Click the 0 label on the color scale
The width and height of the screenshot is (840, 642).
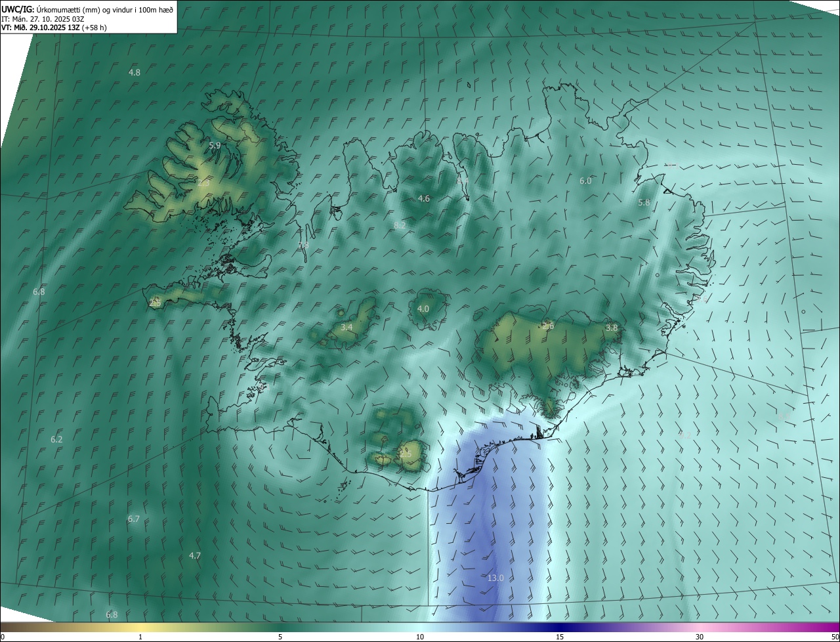(x=3, y=637)
